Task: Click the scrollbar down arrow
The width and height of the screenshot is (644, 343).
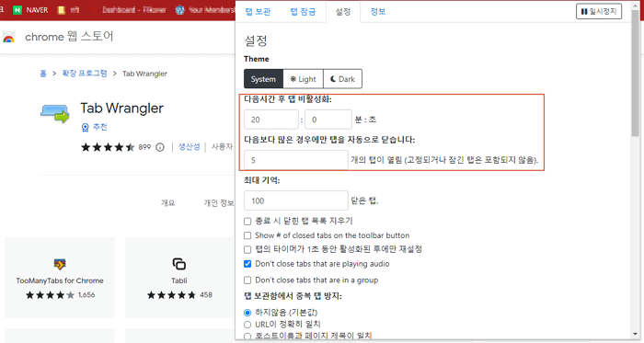Action: (x=636, y=334)
